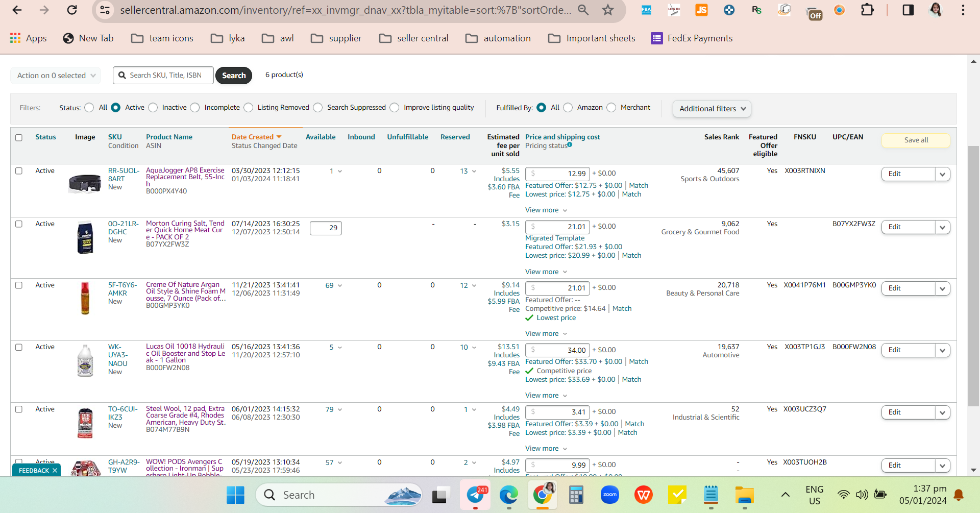This screenshot has width=980, height=513.
Task: Expand available quantity 69 dropdown
Action: click(334, 286)
